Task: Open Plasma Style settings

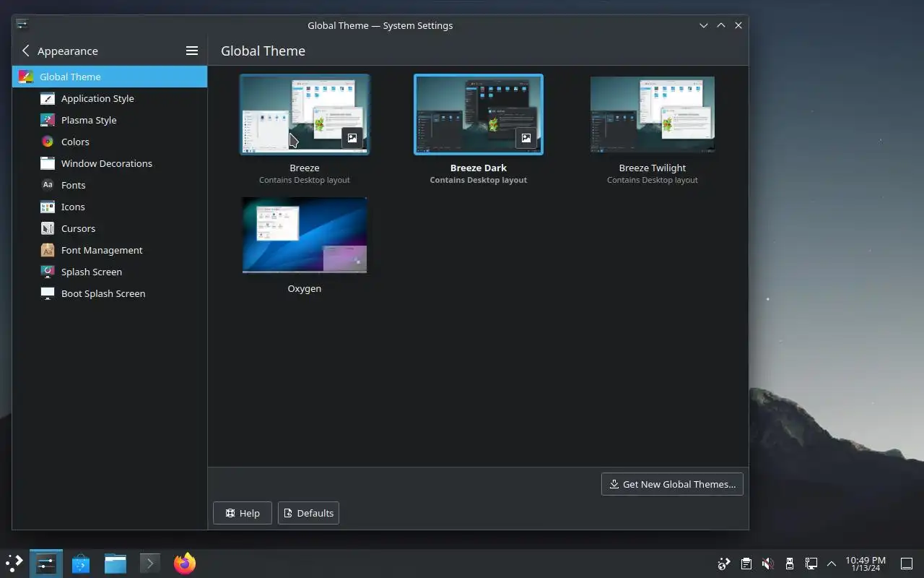Action: point(110,120)
